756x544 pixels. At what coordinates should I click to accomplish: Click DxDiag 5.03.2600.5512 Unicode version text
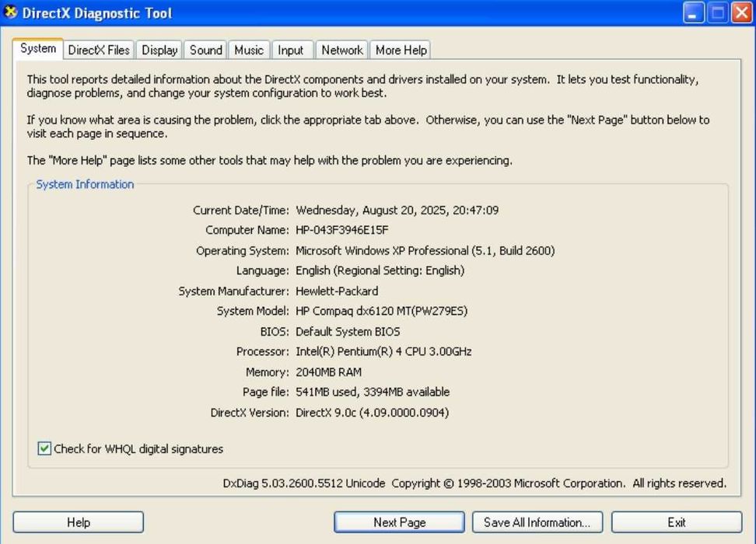(304, 483)
